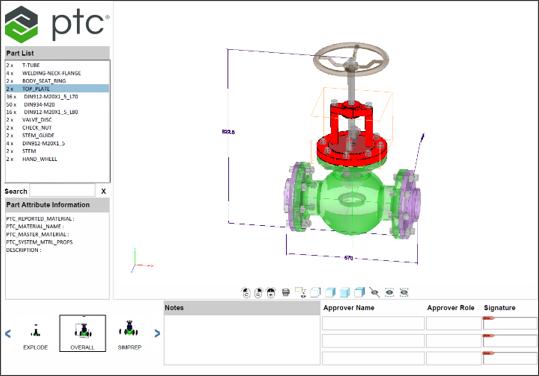Click the bottom Approver Name field
Screen dimensions: 539x376
373,358
